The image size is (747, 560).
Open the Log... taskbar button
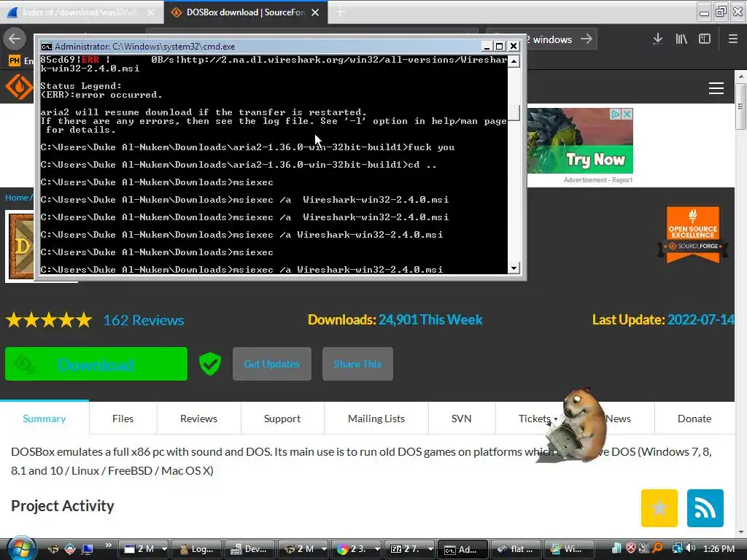pos(197,549)
